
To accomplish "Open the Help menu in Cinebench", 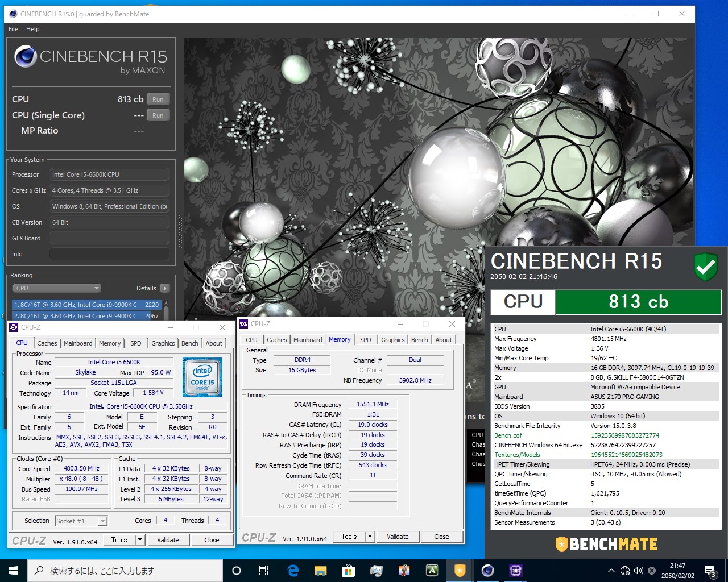I will coord(33,29).
